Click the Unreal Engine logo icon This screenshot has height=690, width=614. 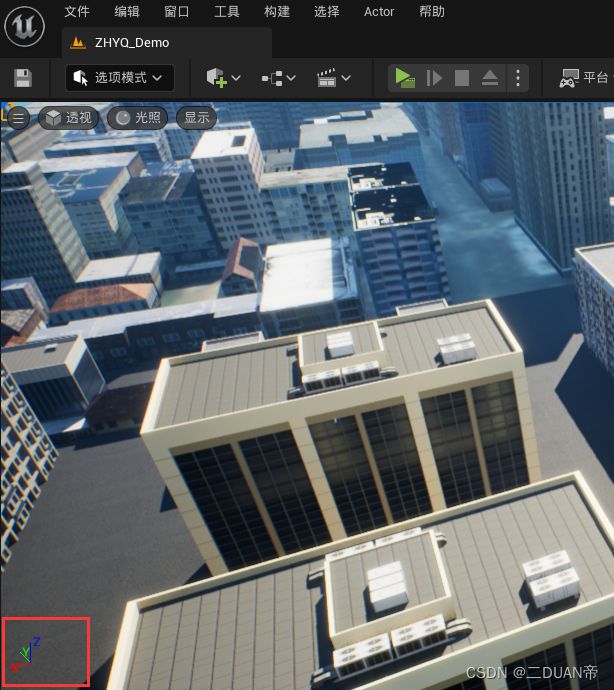(x=24, y=26)
